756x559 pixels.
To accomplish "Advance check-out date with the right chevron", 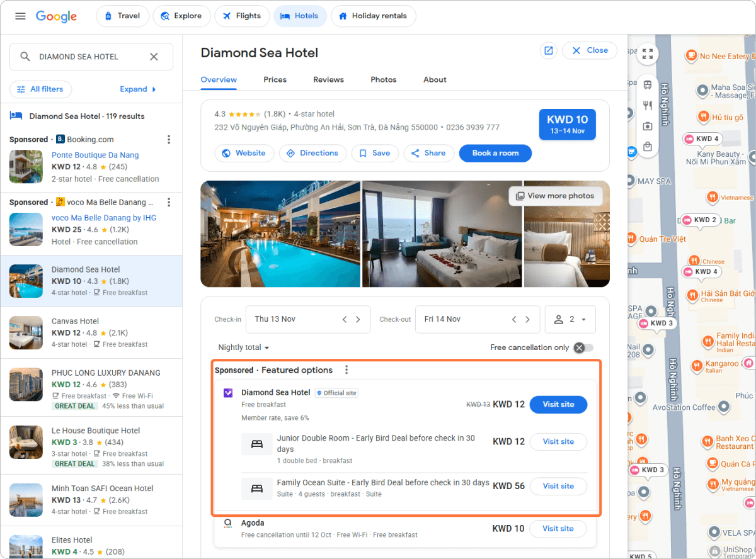I will click(x=527, y=319).
